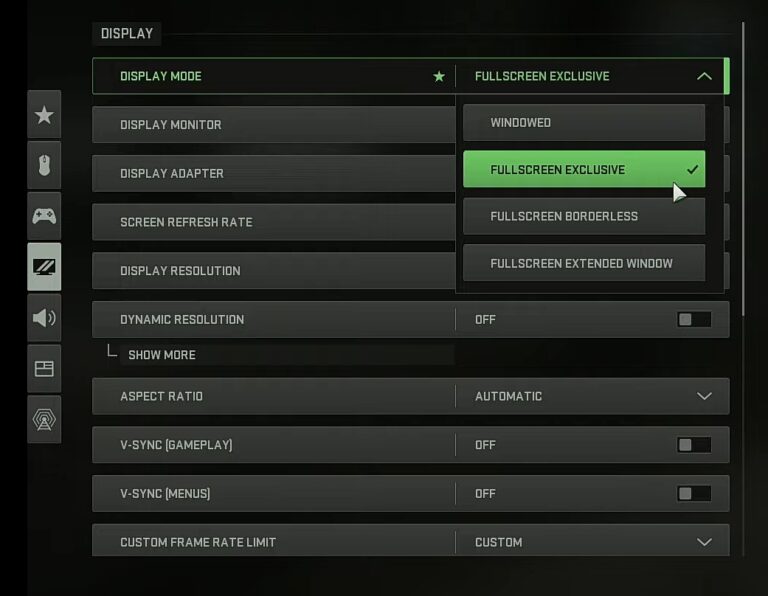Viewport: 768px width, 596px height.
Task: Click the Graphics display tab icon
Action: (x=44, y=267)
